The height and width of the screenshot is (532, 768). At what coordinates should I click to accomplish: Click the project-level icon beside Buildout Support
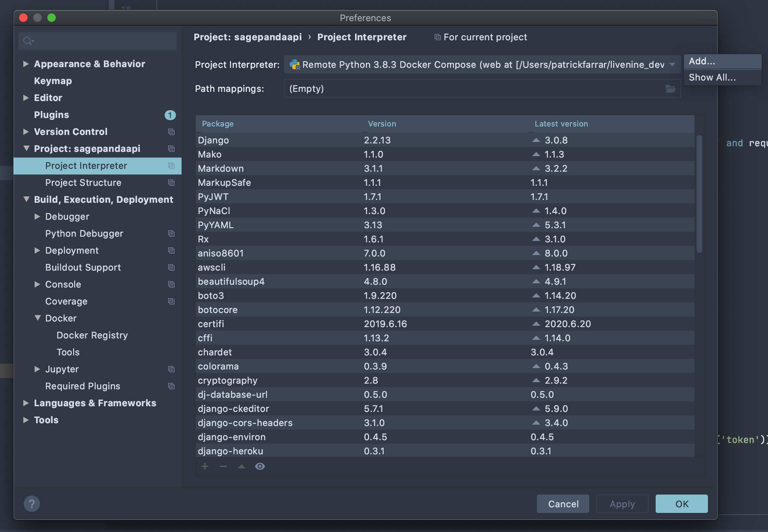[x=171, y=267]
